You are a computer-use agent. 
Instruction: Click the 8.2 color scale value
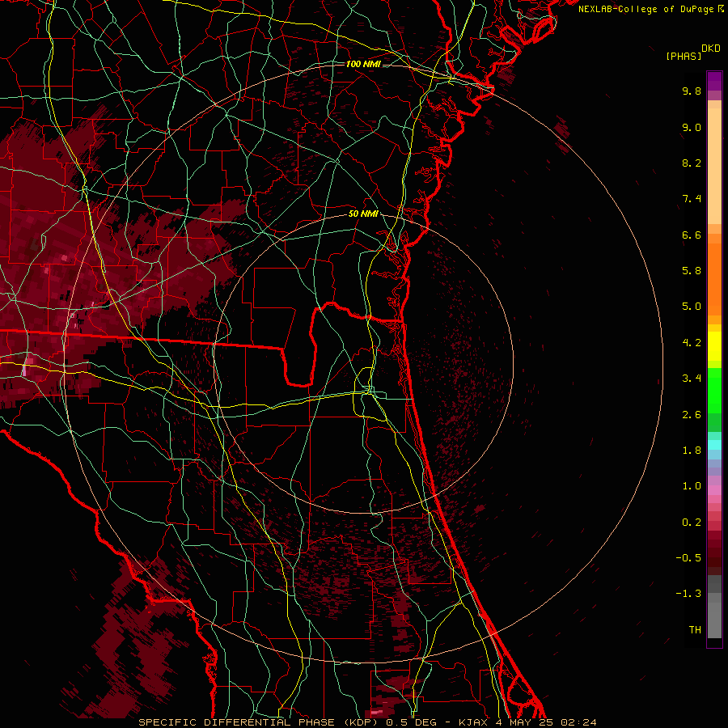pyautogui.click(x=692, y=163)
